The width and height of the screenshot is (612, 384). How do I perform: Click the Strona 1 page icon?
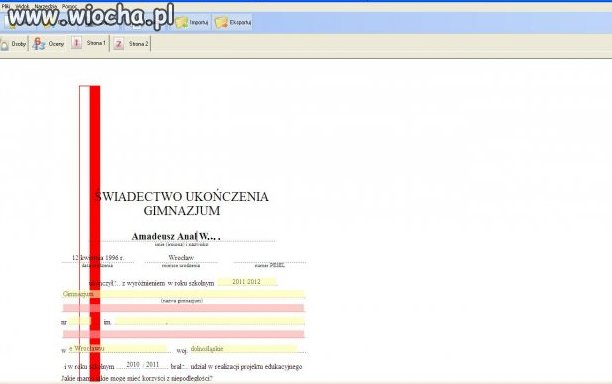(76, 43)
